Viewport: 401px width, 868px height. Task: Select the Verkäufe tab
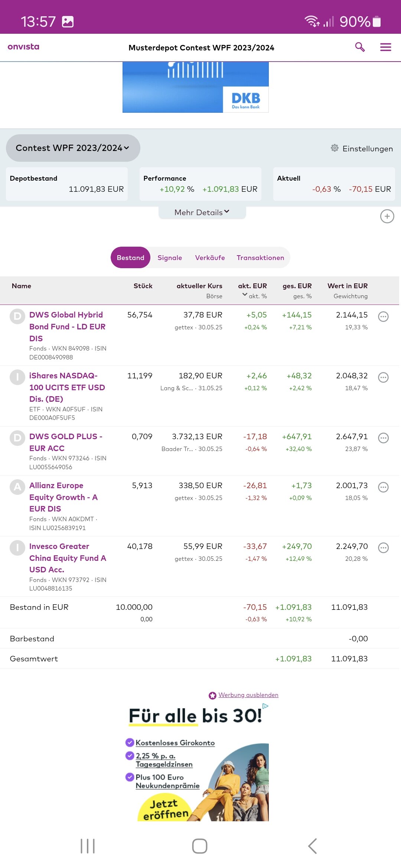point(210,257)
